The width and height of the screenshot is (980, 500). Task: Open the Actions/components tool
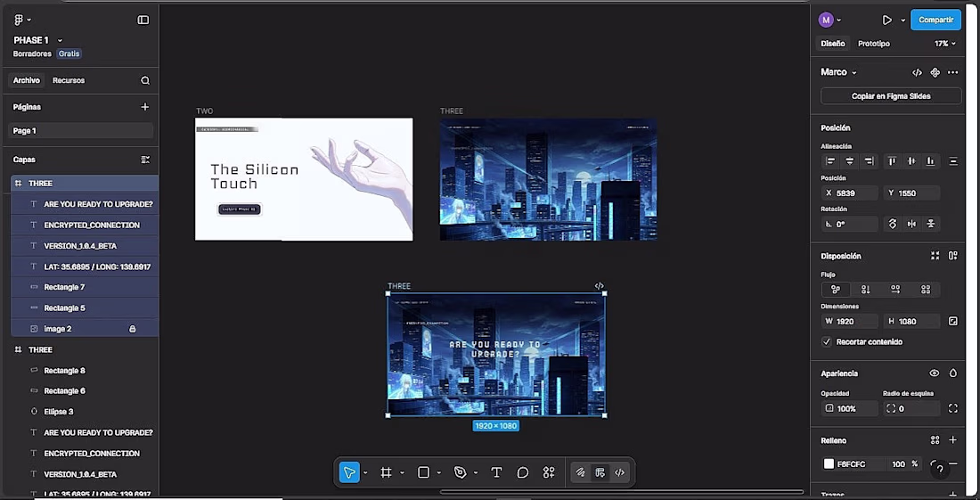coord(549,472)
